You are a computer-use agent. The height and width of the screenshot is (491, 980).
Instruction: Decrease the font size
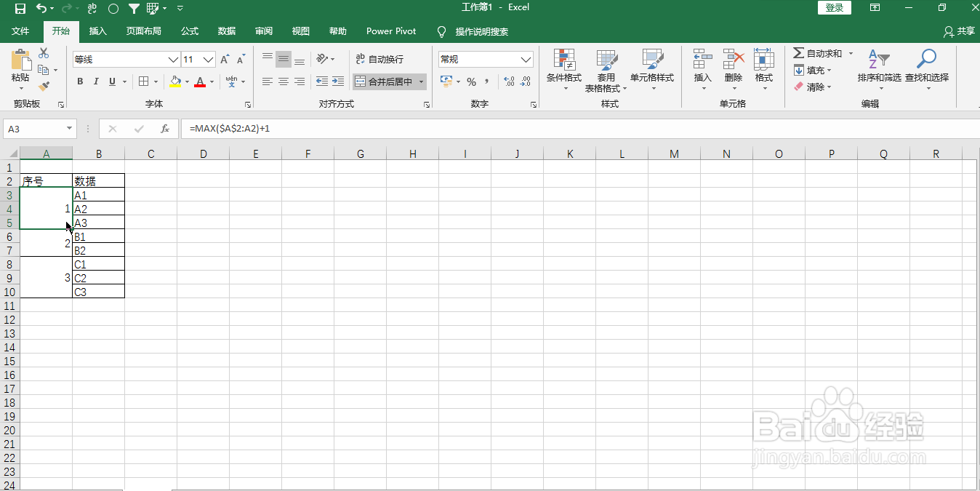click(x=240, y=59)
